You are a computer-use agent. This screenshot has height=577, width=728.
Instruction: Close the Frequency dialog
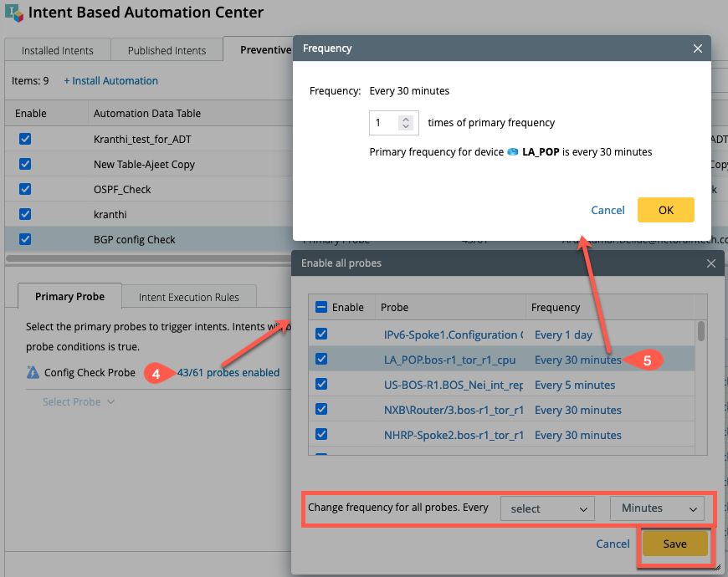698,49
